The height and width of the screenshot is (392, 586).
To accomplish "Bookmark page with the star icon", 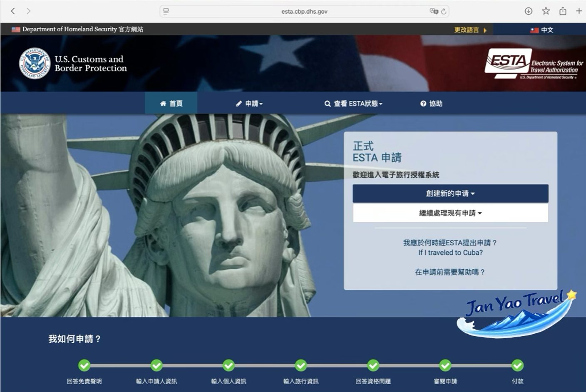I will click(546, 11).
